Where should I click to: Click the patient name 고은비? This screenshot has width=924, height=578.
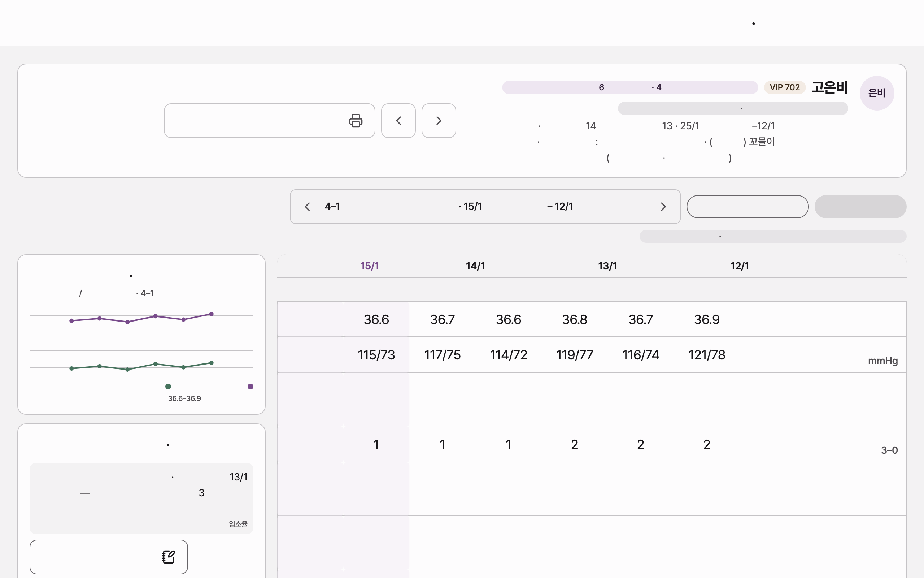[x=830, y=87]
